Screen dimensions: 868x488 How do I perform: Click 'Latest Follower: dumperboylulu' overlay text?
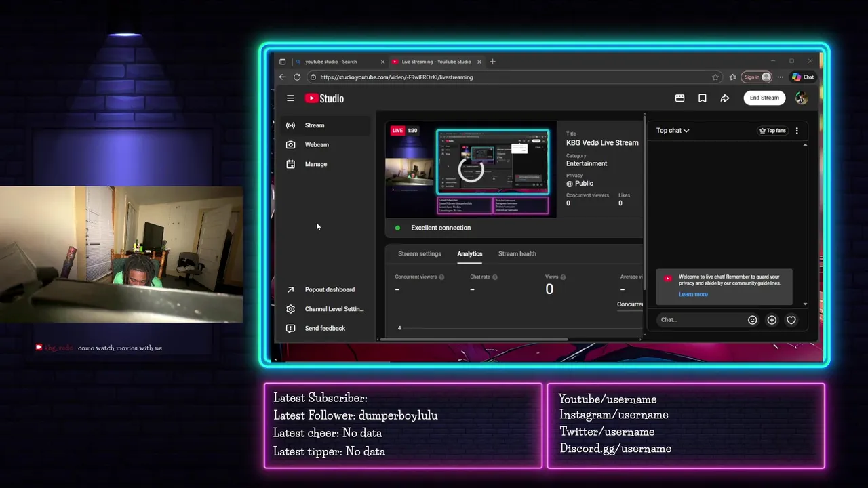355,415
